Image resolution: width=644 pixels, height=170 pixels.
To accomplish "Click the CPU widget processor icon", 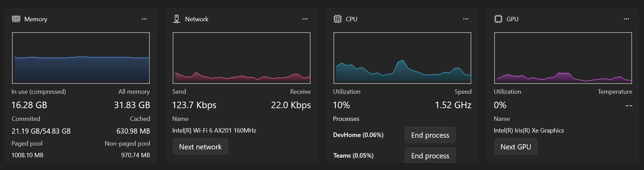I will (x=338, y=19).
